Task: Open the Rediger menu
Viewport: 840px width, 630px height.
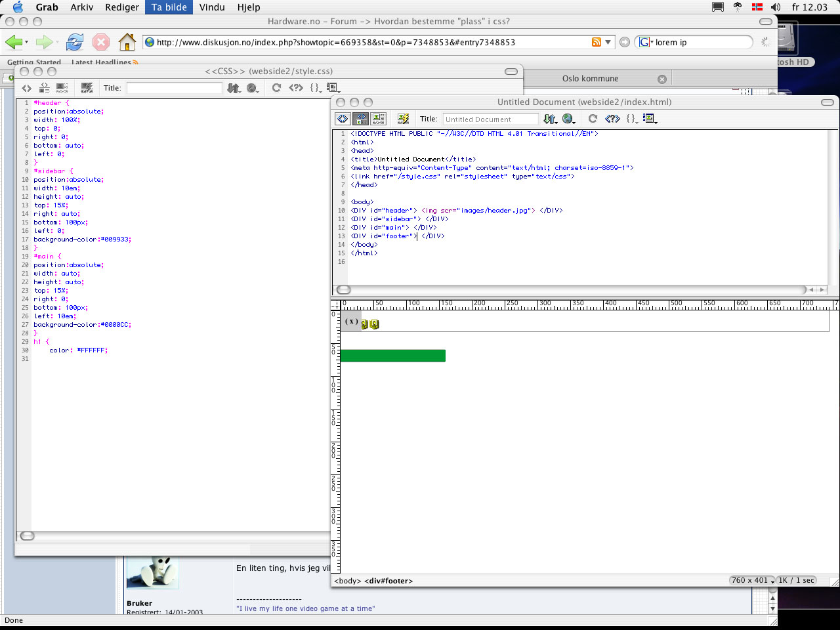Action: (x=122, y=7)
